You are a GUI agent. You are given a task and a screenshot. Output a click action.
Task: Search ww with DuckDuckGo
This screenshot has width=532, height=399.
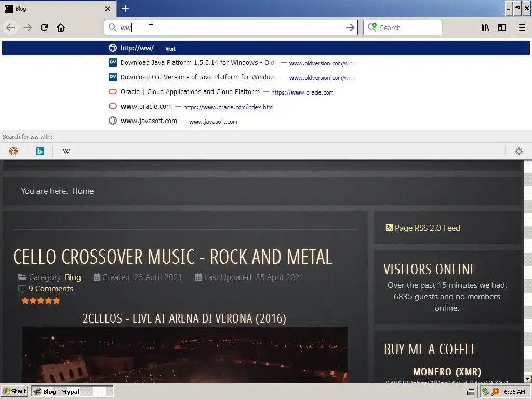coord(14,151)
